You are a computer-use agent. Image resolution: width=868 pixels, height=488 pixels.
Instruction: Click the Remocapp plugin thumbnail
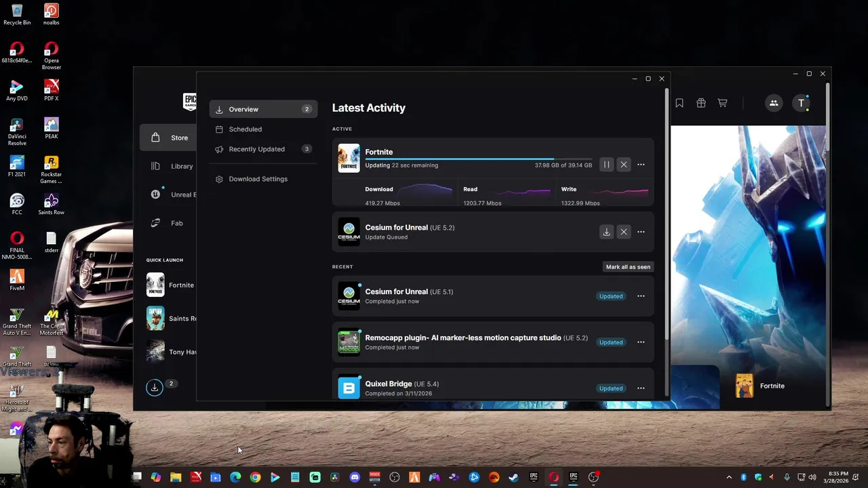(349, 342)
